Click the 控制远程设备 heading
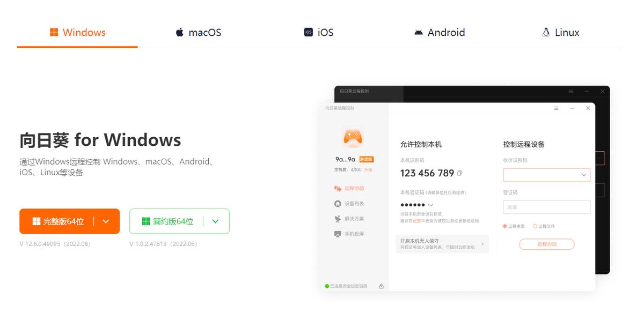This screenshot has height=320, width=644. pyautogui.click(x=524, y=144)
